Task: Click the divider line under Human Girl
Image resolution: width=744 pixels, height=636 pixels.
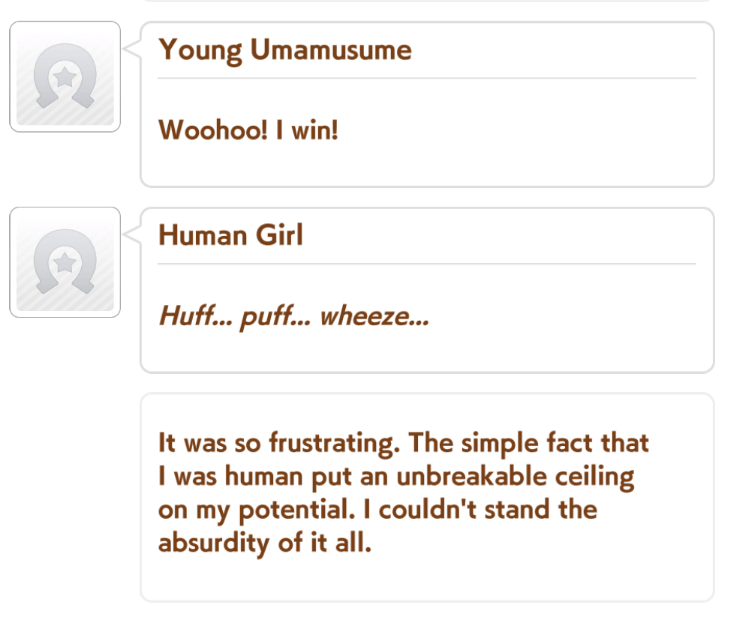Action: [427, 263]
